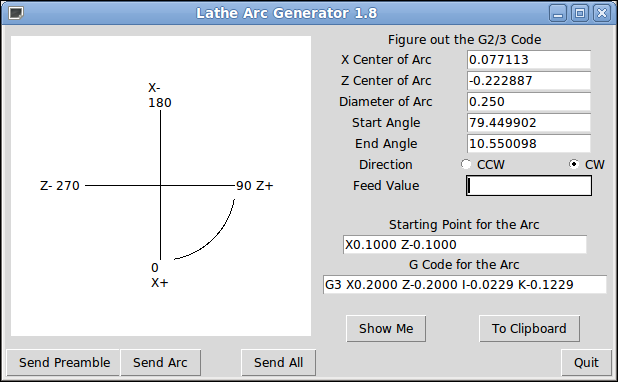Click the Send Arc button

click(x=160, y=362)
